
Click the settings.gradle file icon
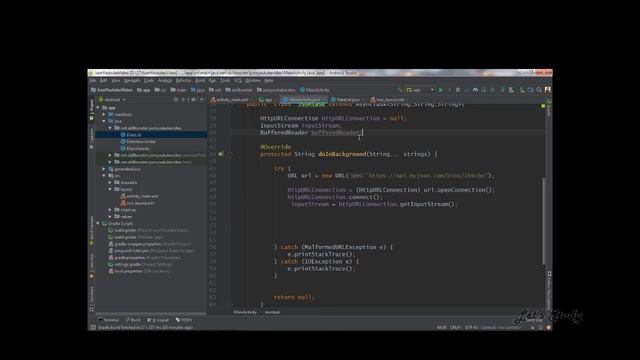111,264
